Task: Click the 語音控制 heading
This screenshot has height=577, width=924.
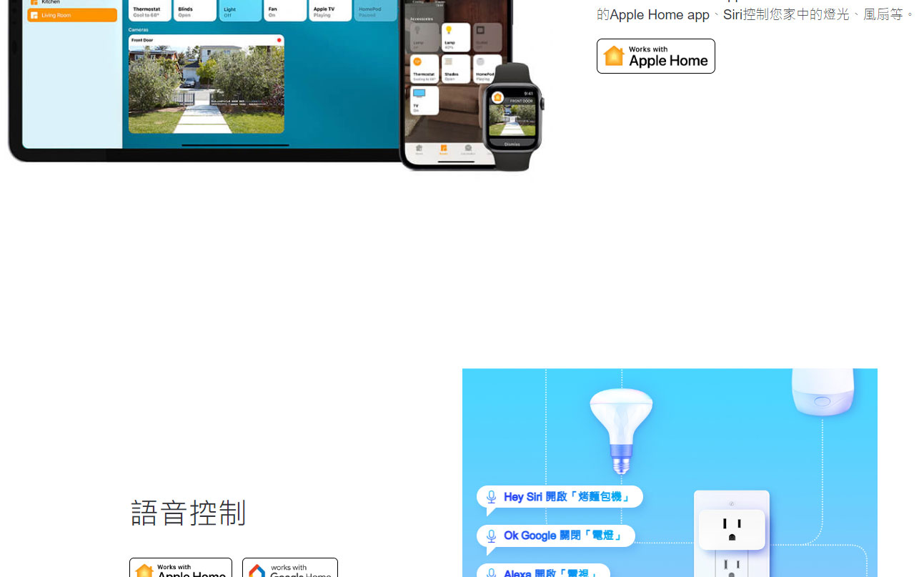Action: point(189,513)
